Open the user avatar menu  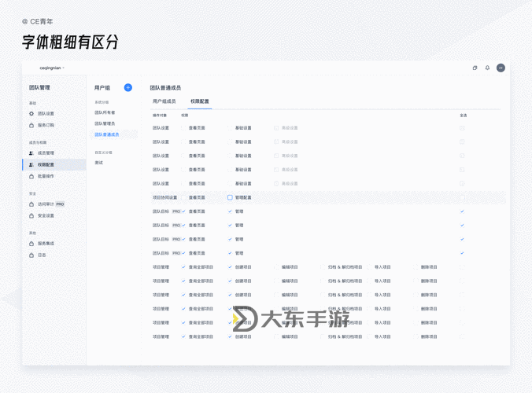click(x=501, y=68)
